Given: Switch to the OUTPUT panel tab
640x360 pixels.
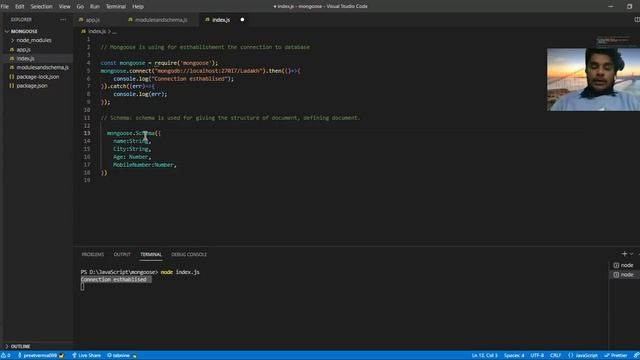Looking at the screenshot, I should pyautogui.click(x=122, y=254).
